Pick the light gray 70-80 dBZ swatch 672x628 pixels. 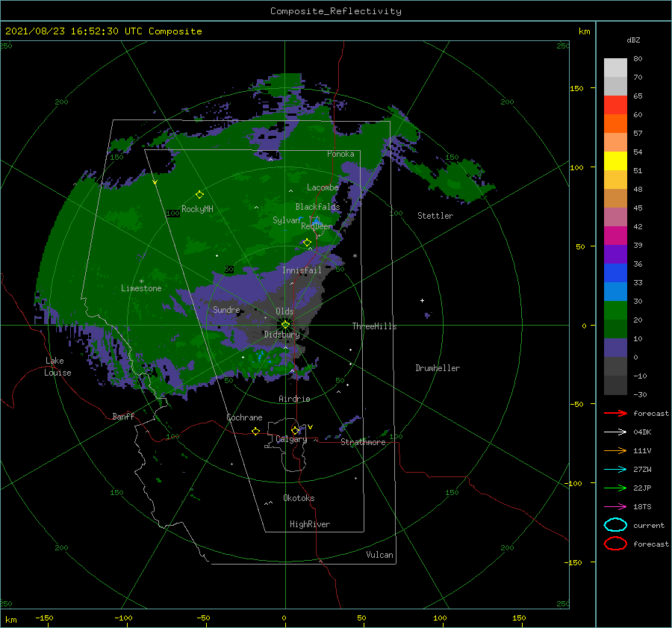(615, 68)
